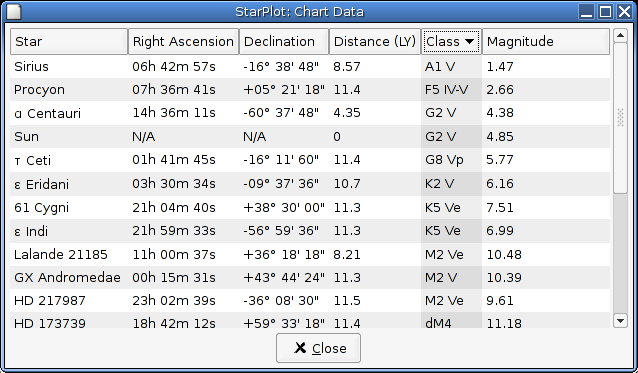Select the Sun row
This screenshot has width=638, height=373.
pos(310,136)
